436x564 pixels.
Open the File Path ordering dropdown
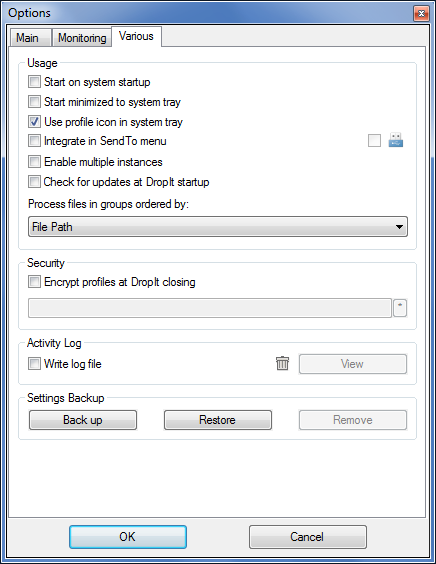pos(218,227)
